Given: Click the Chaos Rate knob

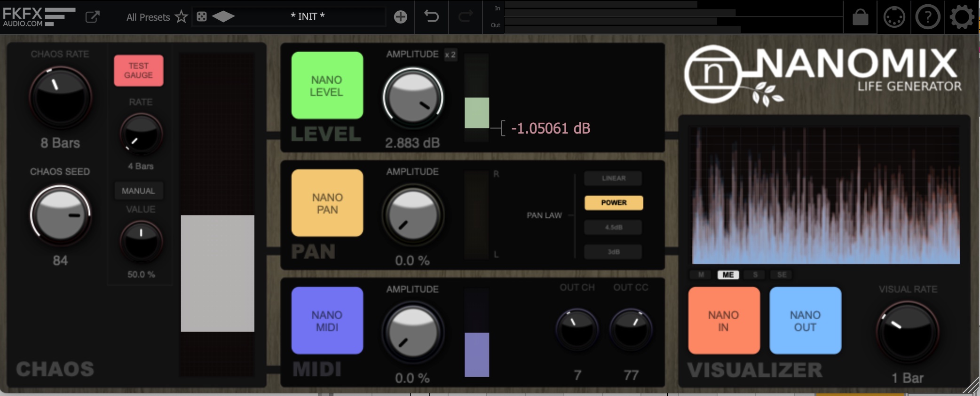Looking at the screenshot, I should pos(61,97).
